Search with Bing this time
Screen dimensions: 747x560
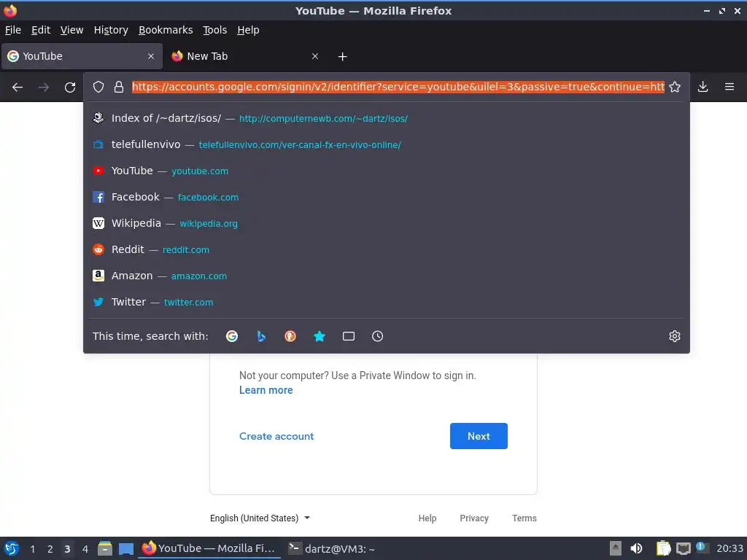pyautogui.click(x=261, y=336)
